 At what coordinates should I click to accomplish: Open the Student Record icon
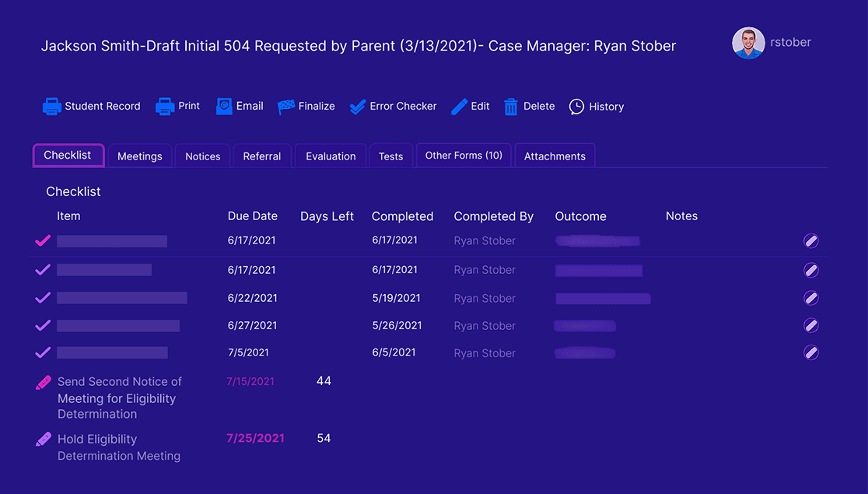[x=51, y=106]
